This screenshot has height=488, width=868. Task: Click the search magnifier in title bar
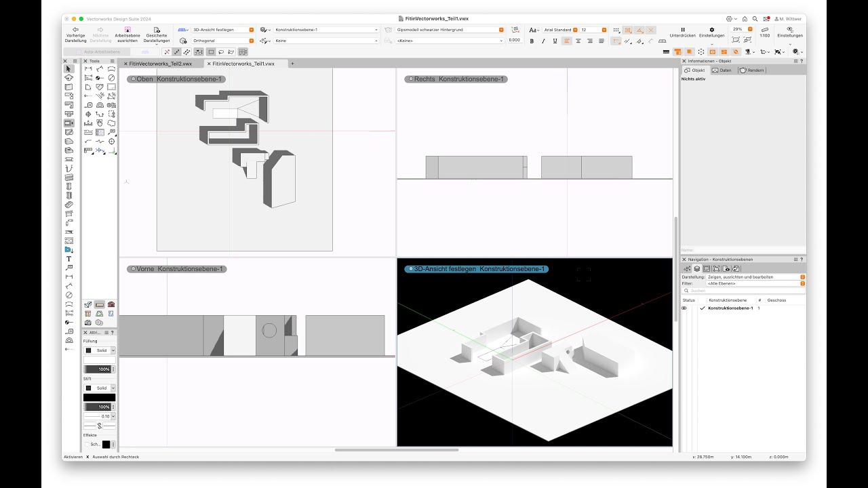[x=755, y=19]
